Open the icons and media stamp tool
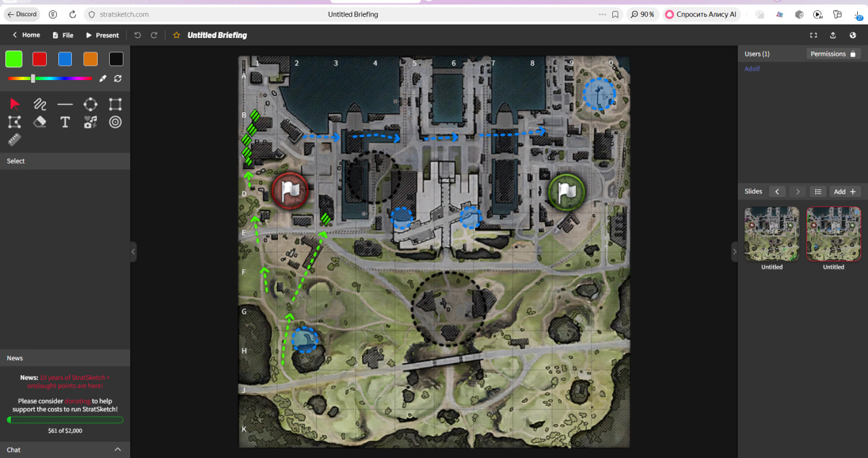 (90, 122)
